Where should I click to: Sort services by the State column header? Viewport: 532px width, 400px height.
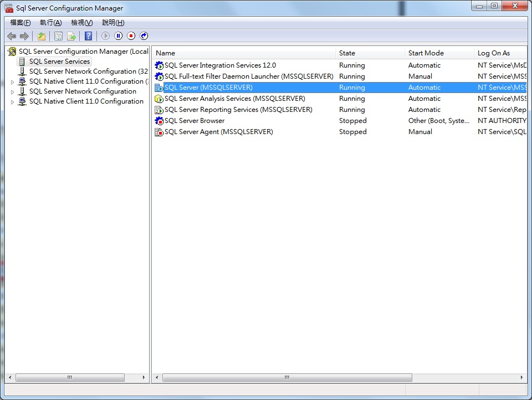pos(369,53)
